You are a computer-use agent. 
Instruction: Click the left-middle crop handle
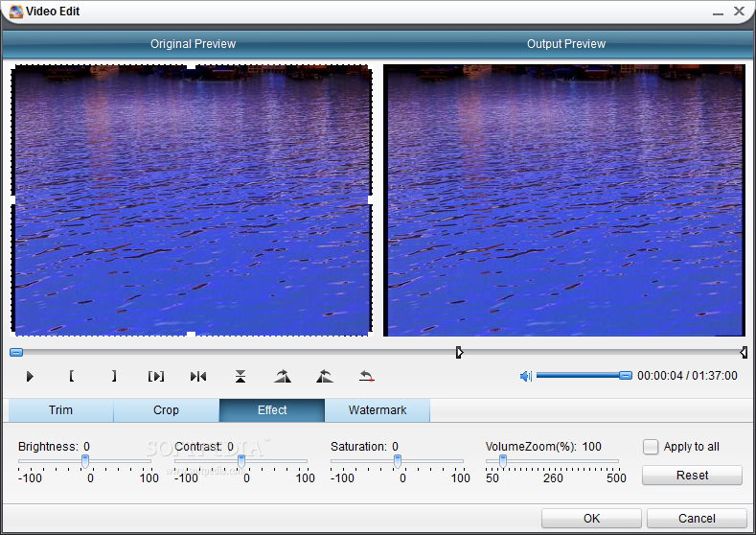click(x=12, y=199)
